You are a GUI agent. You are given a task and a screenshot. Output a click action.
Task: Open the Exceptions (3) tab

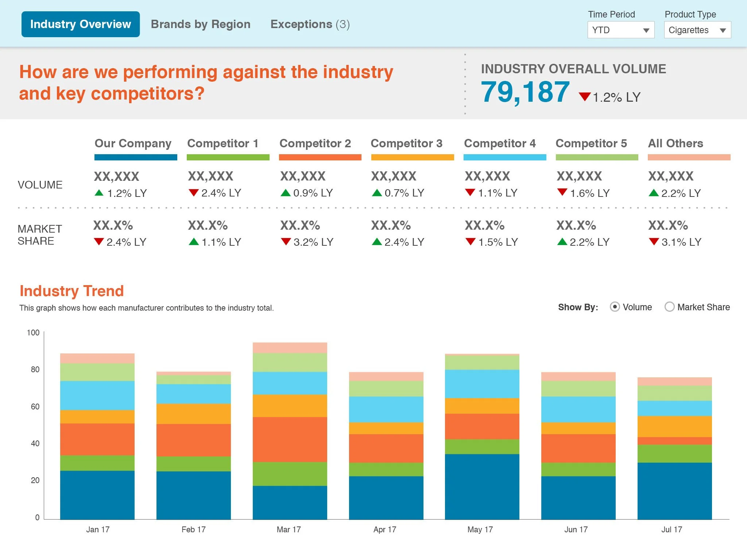(310, 24)
